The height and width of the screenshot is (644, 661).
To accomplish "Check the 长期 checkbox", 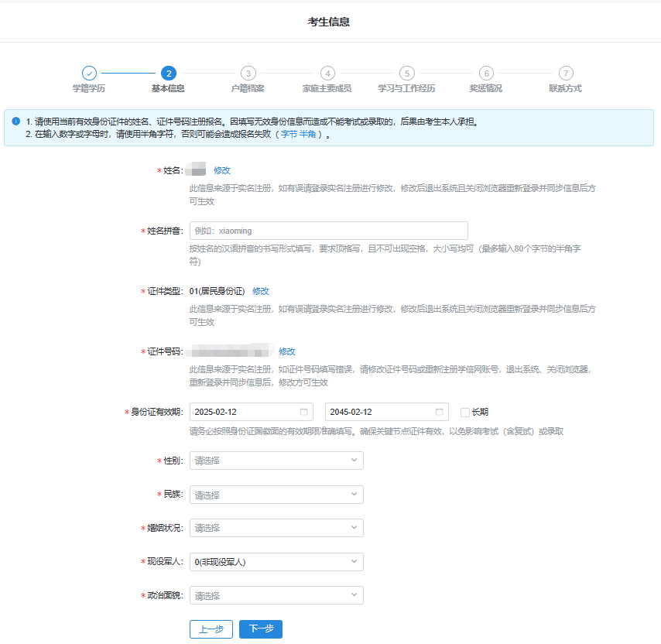I will 465,413.
